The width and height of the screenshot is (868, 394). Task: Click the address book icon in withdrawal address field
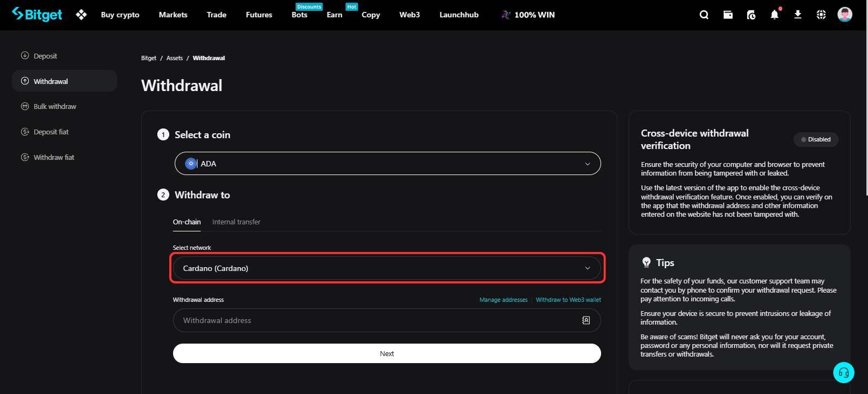tap(586, 320)
